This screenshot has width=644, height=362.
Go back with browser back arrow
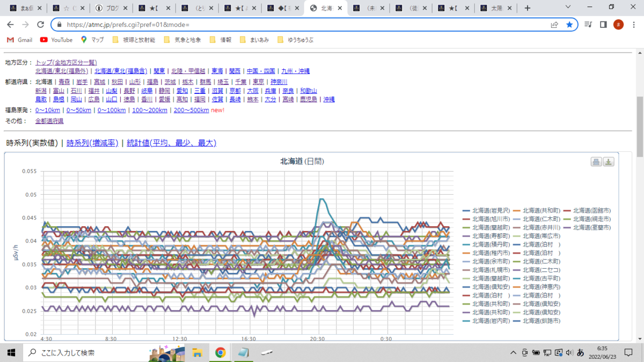(x=10, y=25)
